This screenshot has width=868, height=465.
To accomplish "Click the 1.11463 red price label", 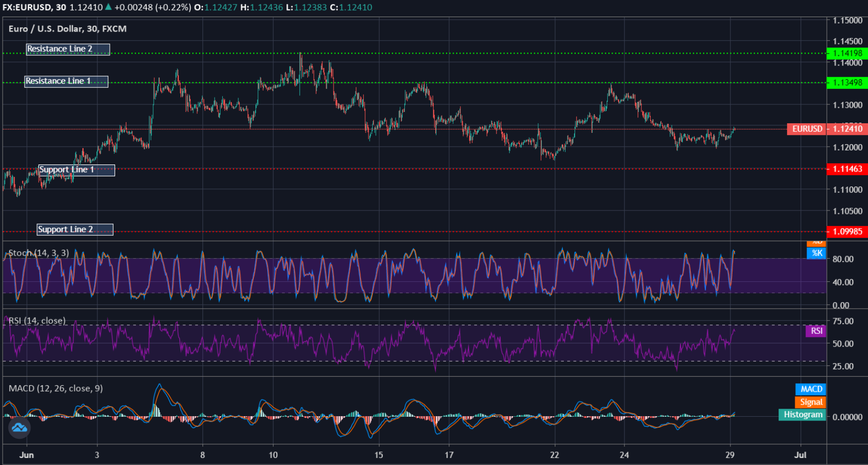I will click(847, 169).
